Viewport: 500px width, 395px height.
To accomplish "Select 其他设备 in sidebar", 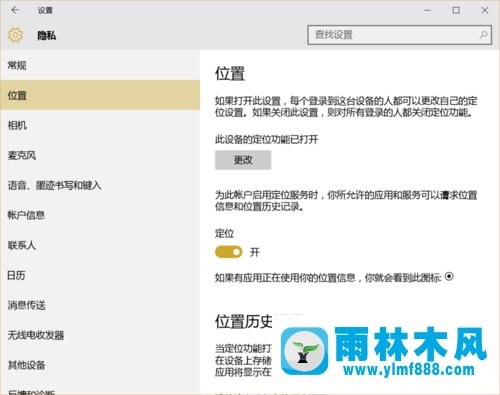I will [x=100, y=365].
